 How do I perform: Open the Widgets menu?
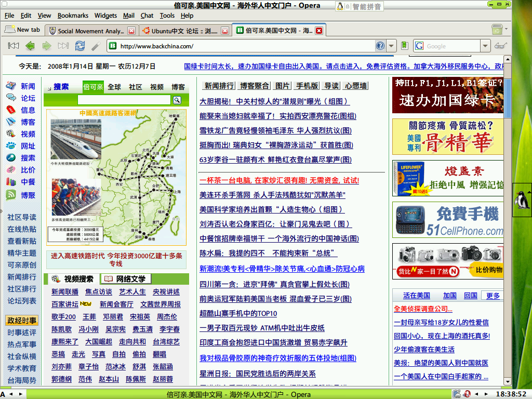(105, 16)
